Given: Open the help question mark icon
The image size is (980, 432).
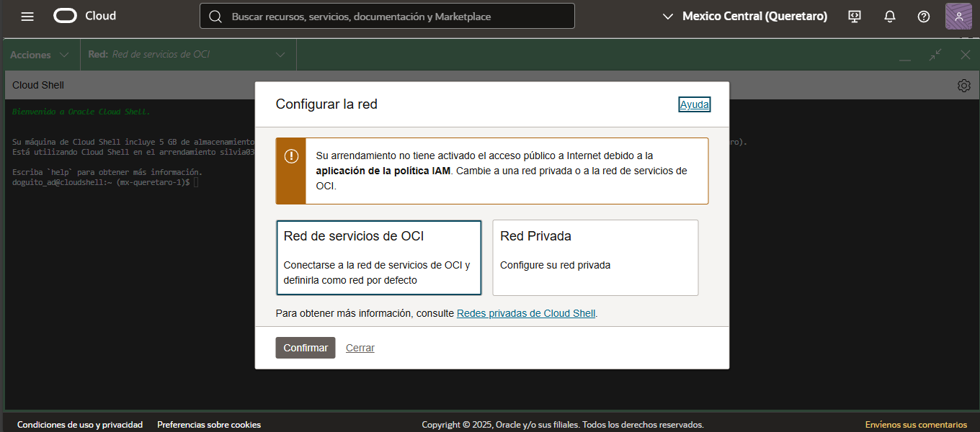Looking at the screenshot, I should coord(923,16).
